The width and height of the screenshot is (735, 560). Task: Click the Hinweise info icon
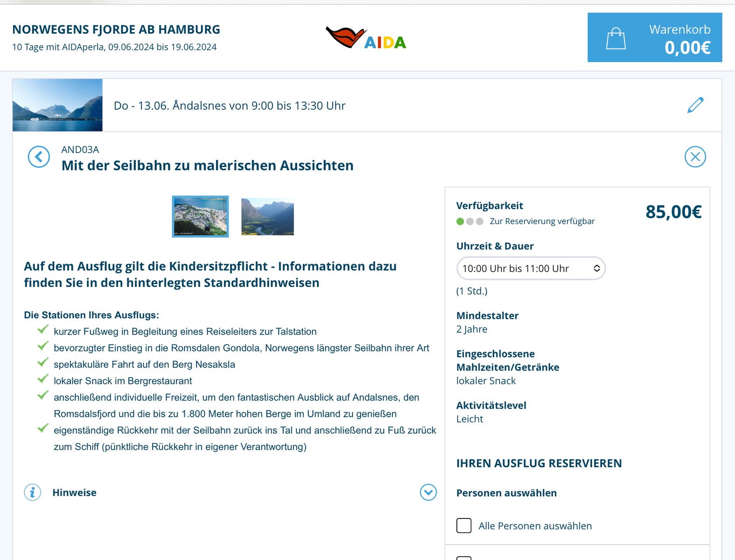[x=33, y=492]
